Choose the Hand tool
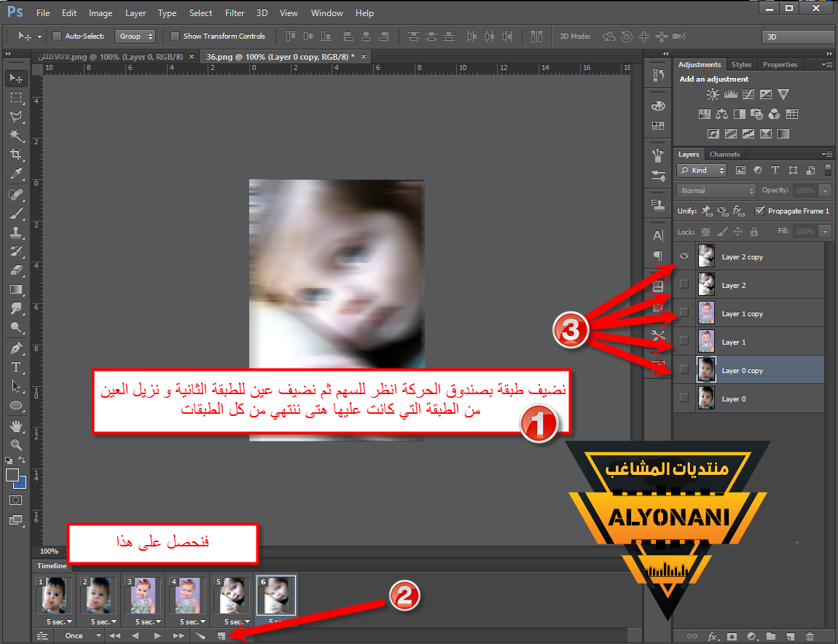The image size is (838, 644). point(16,425)
